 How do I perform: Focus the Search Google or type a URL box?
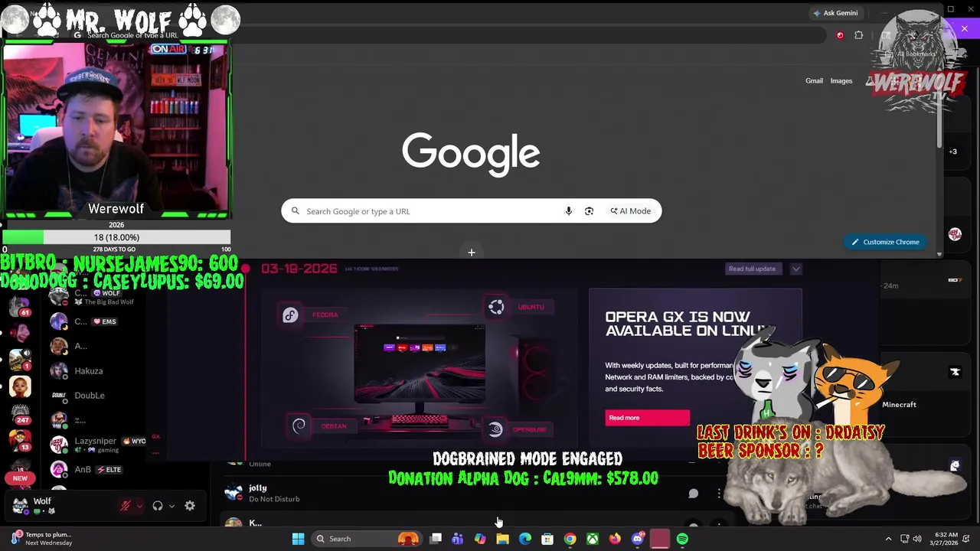pos(471,211)
